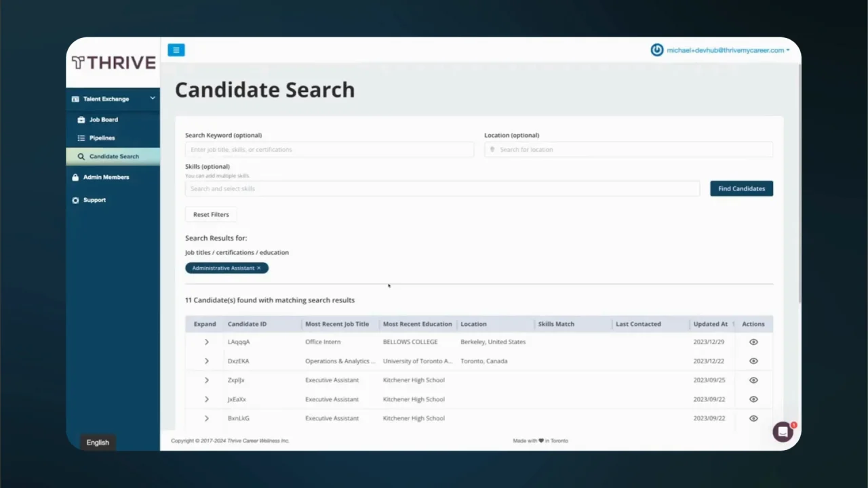View candidate ZxpIJx with eye icon
868x488 pixels.
(753, 380)
